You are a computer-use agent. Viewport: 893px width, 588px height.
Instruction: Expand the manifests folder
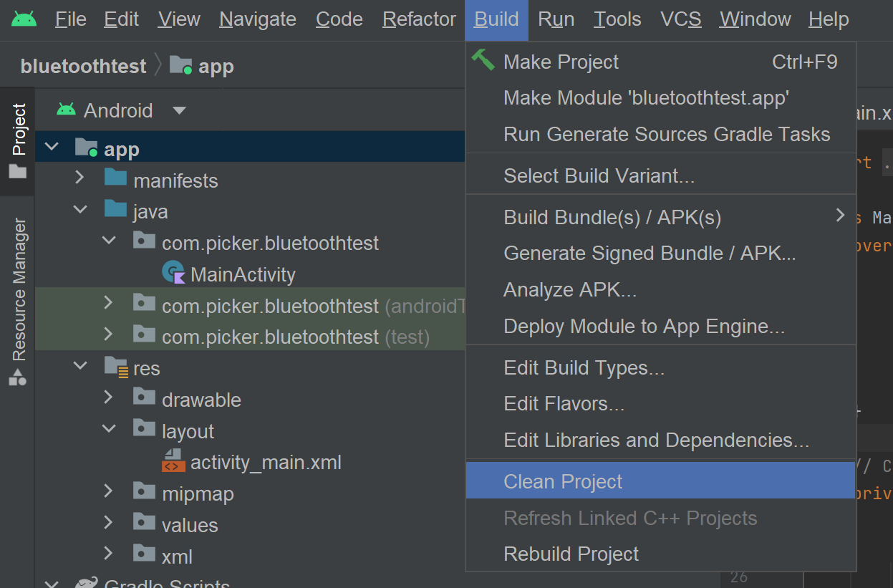coord(79,180)
